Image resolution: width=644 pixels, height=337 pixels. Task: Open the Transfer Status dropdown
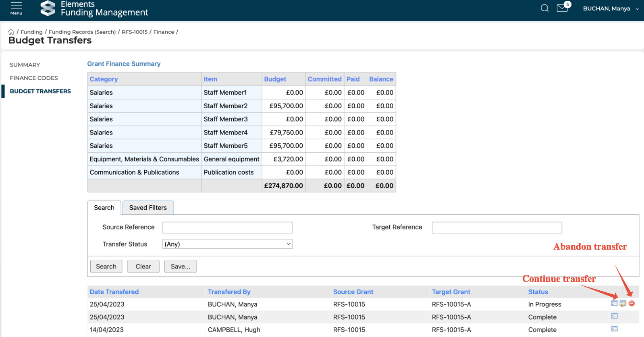(x=227, y=244)
